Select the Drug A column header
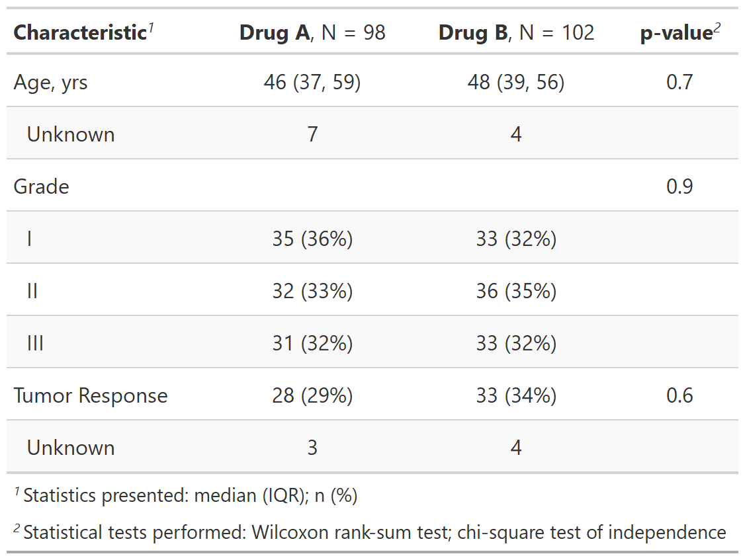The image size is (745, 560). pos(312,32)
